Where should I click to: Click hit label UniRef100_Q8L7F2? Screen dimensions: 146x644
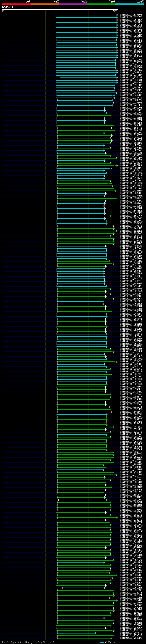tap(131, 40)
